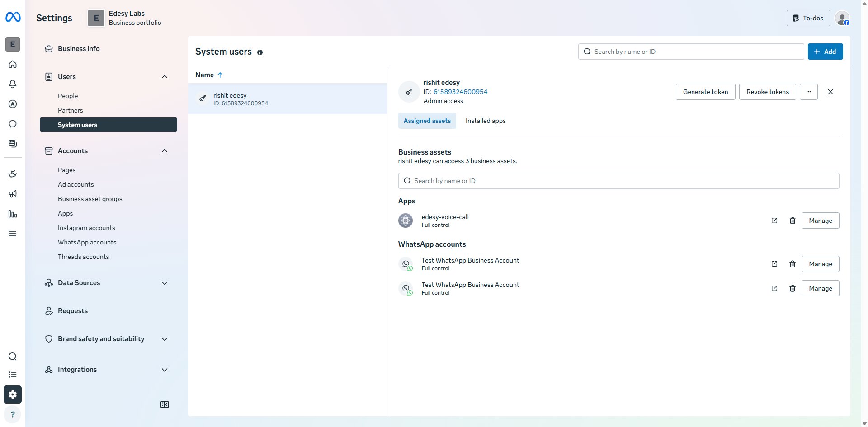Remove second Test WhatsApp Business Account
Screen dimensions: 868x427
tap(793, 288)
